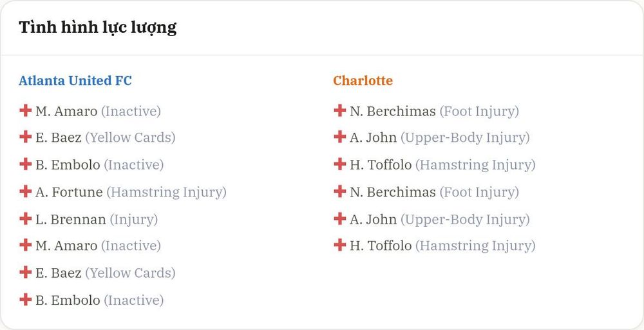
Task: Click the Injury status next to L. Brennan
Action: [133, 219]
